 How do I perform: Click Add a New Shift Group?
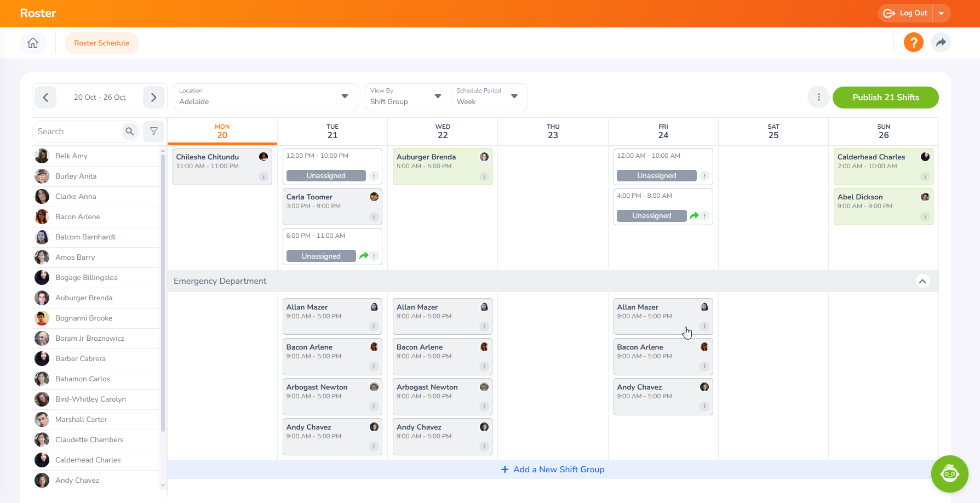(553, 470)
